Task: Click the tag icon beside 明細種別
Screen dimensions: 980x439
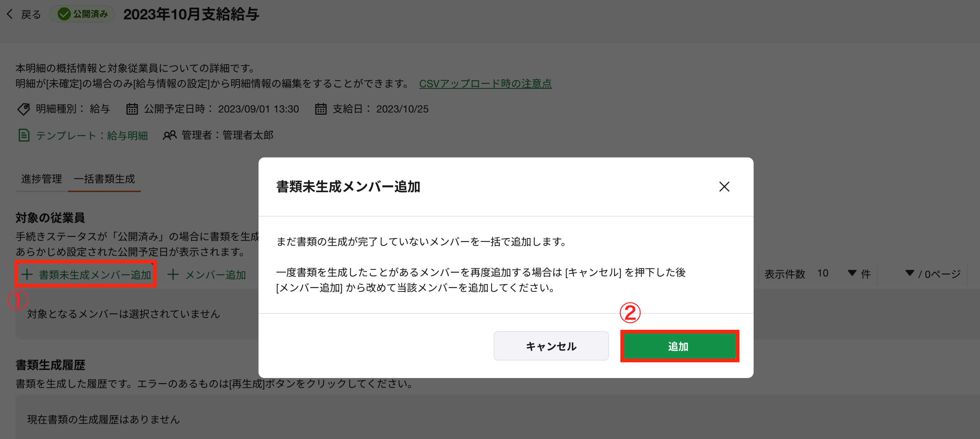Action: click(24, 109)
